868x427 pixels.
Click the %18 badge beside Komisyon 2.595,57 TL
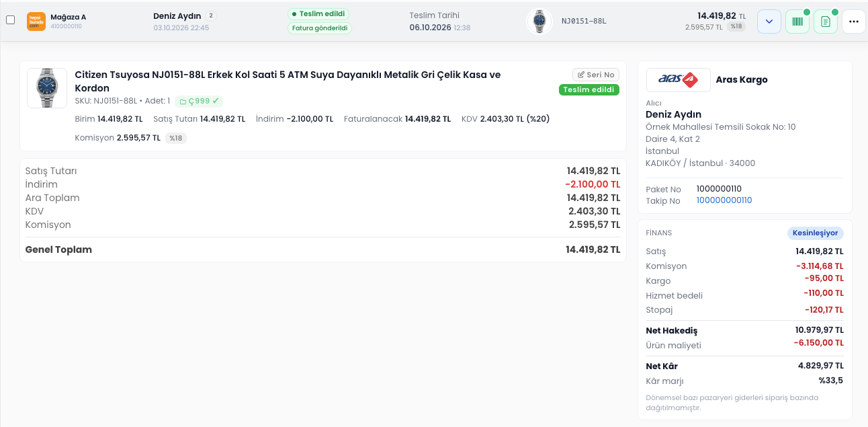tap(176, 138)
